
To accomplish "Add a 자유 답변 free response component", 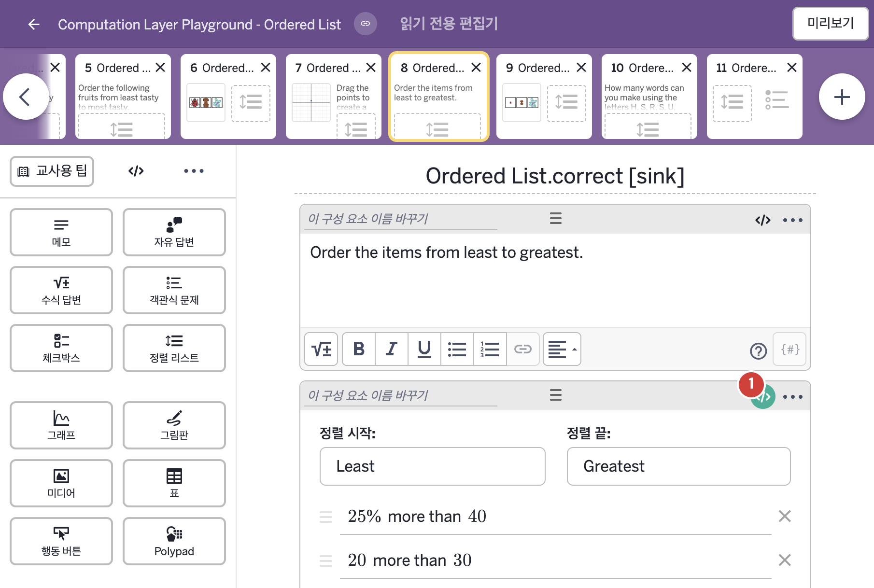I will [174, 232].
